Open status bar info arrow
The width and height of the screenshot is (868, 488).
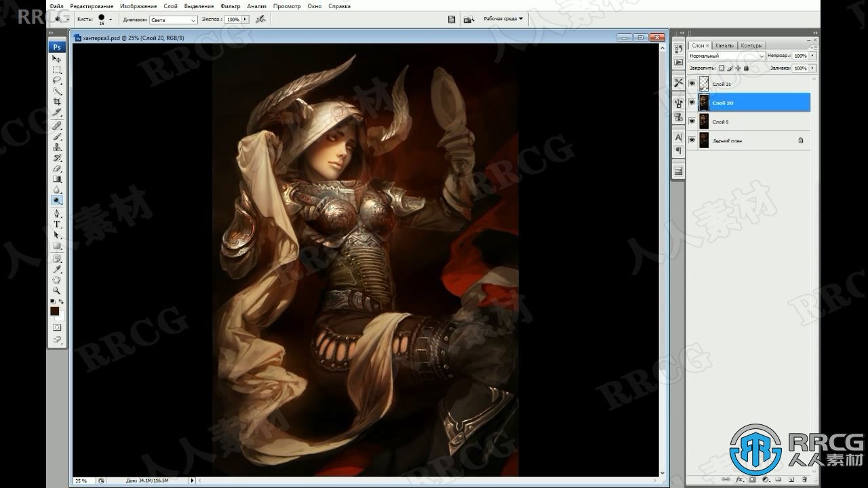pos(193,481)
